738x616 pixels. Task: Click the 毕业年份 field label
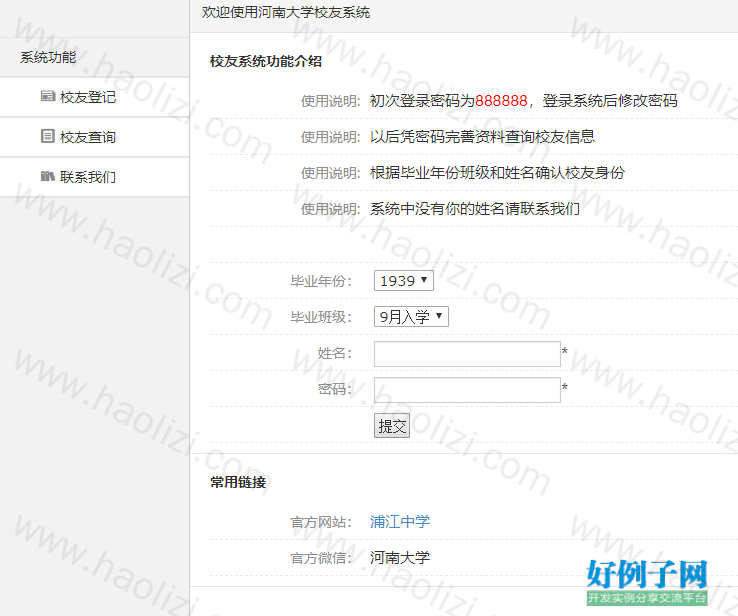coord(321,281)
